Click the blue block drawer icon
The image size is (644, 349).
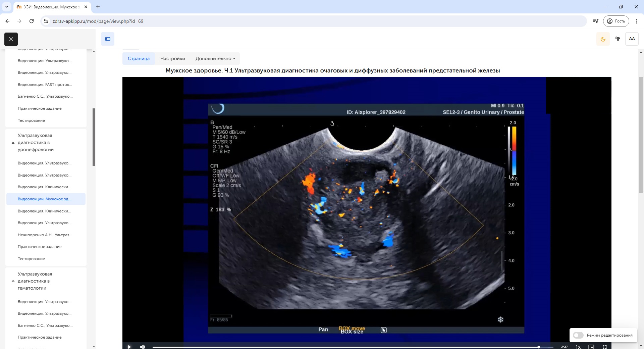pos(108,39)
